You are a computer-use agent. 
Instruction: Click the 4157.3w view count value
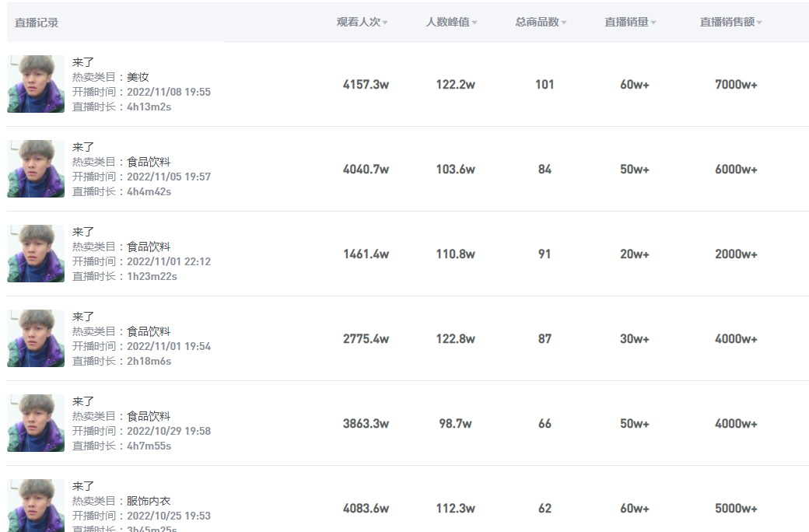(x=366, y=85)
